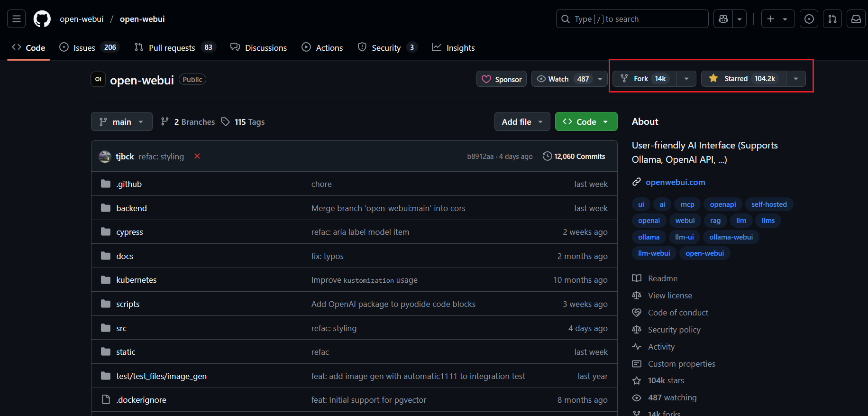
Task: Open the Insights tab
Action: [453, 47]
